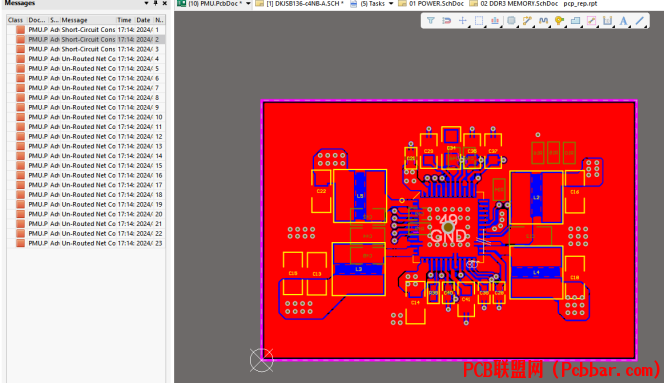Click the polygon pour icon

576,20
